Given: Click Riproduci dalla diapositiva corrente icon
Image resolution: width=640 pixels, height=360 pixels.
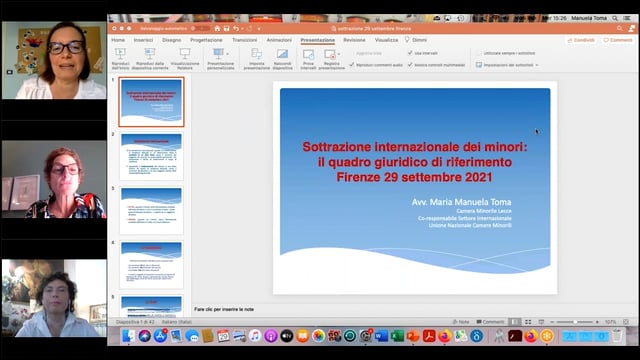Looking at the screenshot, I should coord(150,53).
